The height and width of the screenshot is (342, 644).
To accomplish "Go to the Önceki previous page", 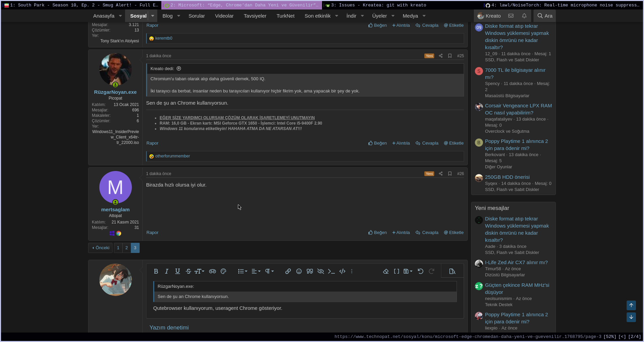I will click(x=101, y=248).
